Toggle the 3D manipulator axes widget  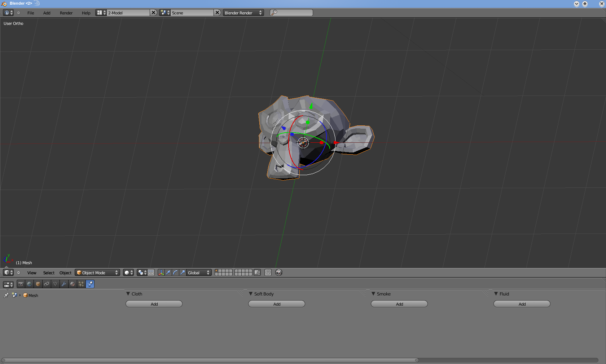point(161,273)
